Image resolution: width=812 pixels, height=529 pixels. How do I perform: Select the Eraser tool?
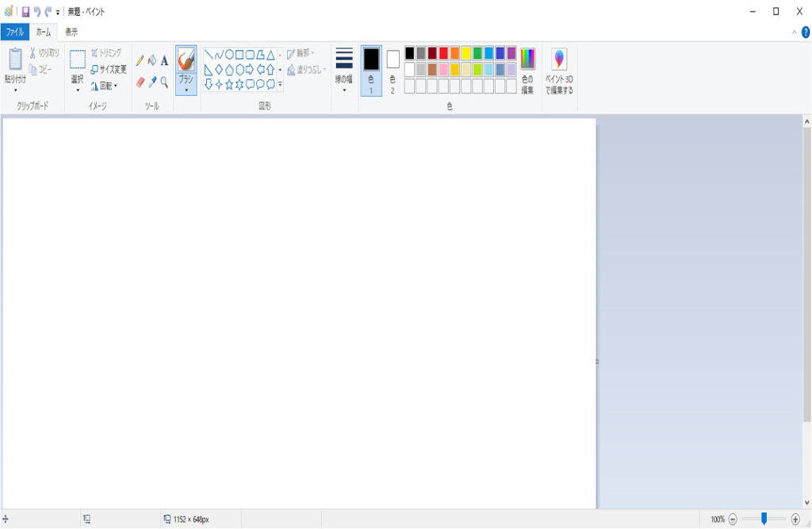tap(140, 82)
